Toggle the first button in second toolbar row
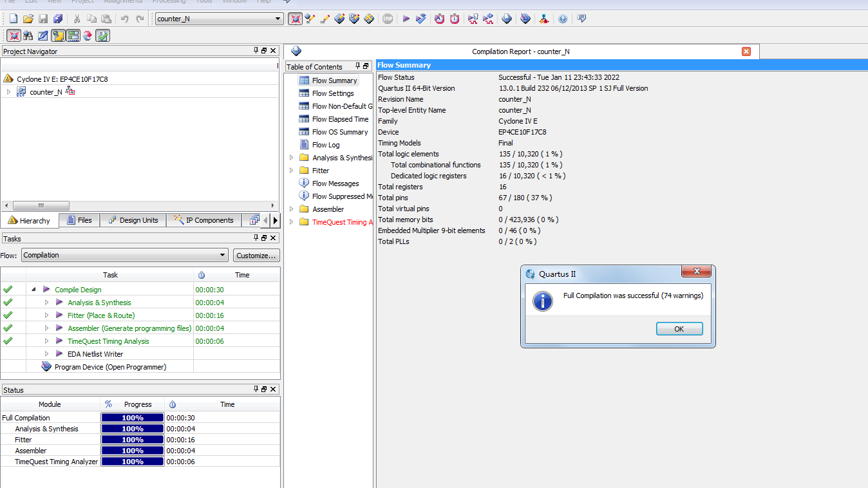The width and height of the screenshot is (868, 488). pos(14,35)
